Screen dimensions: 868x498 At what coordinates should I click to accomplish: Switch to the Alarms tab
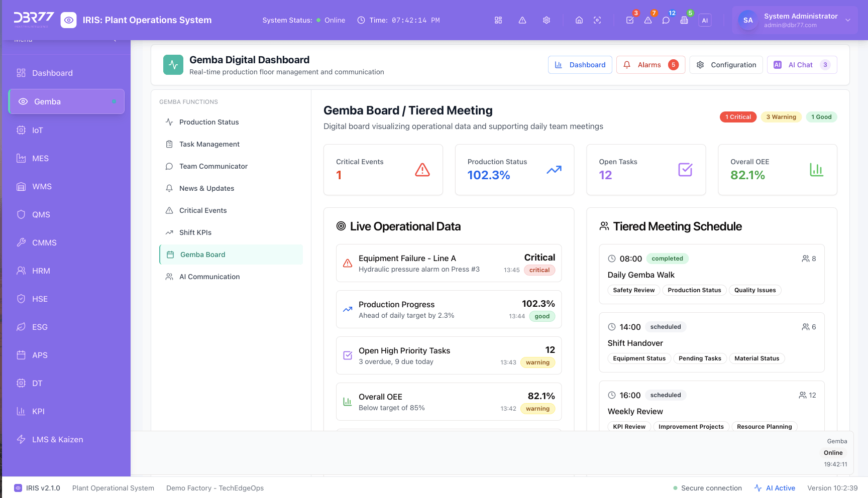(x=650, y=64)
